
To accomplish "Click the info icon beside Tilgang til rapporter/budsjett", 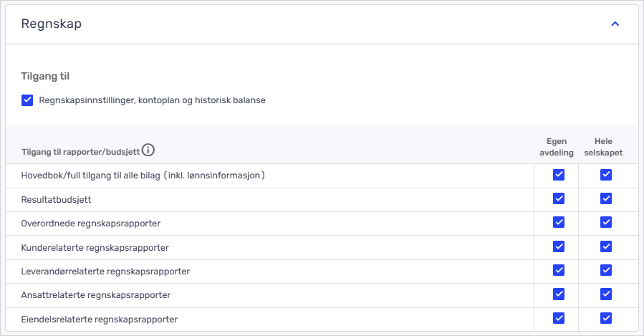I will pos(148,150).
